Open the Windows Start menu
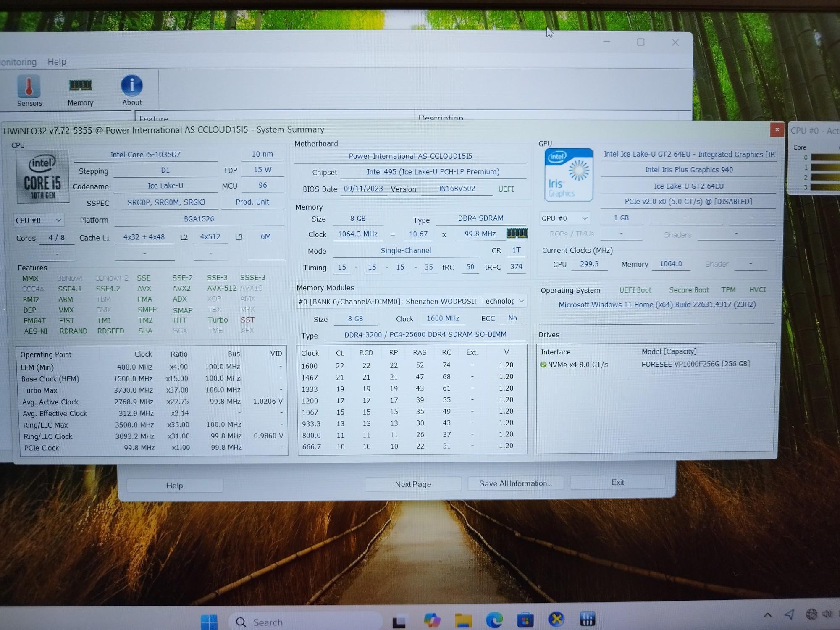Screen dimensions: 840x630 (x=209, y=621)
